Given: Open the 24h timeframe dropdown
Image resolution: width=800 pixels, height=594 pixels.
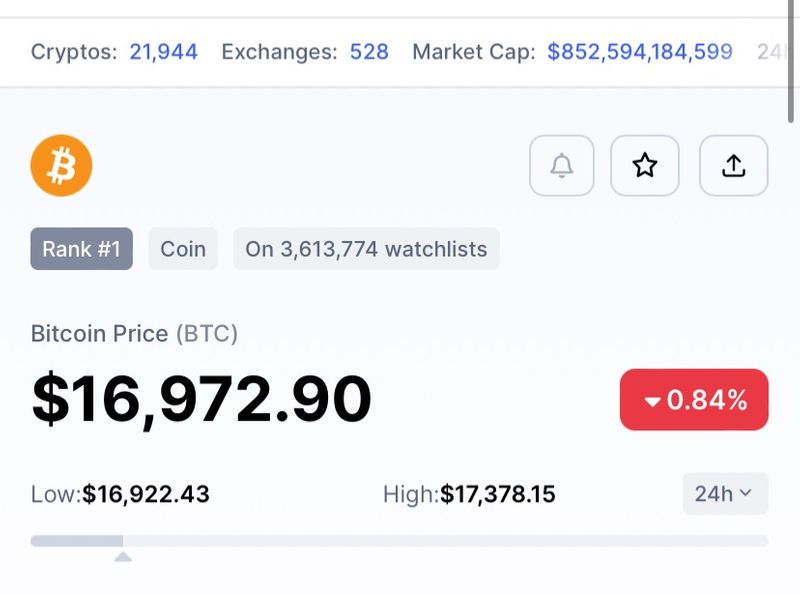Looking at the screenshot, I should pos(725,494).
